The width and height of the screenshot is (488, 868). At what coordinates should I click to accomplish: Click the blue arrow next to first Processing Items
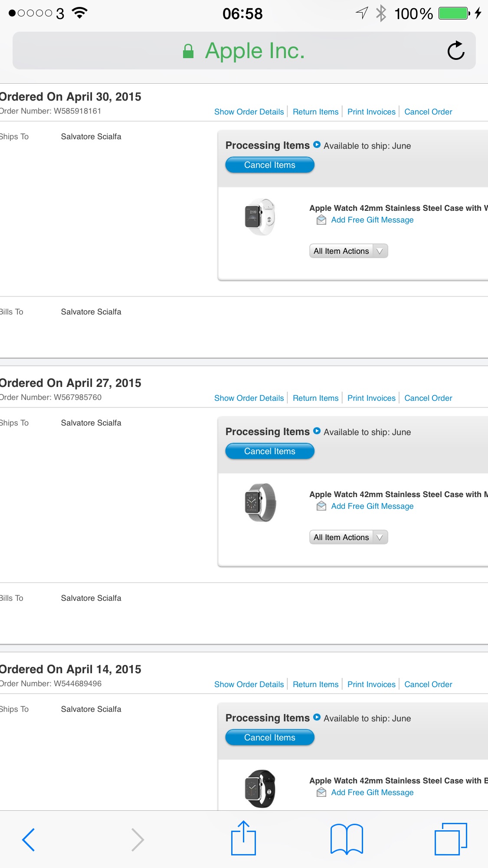317,145
